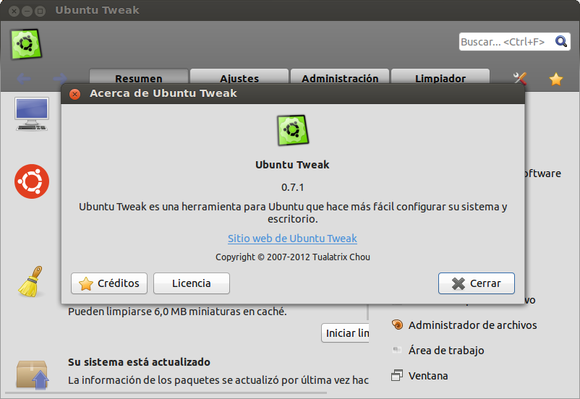580x399 pixels.
Task: Open the Créditos button
Action: (x=109, y=283)
